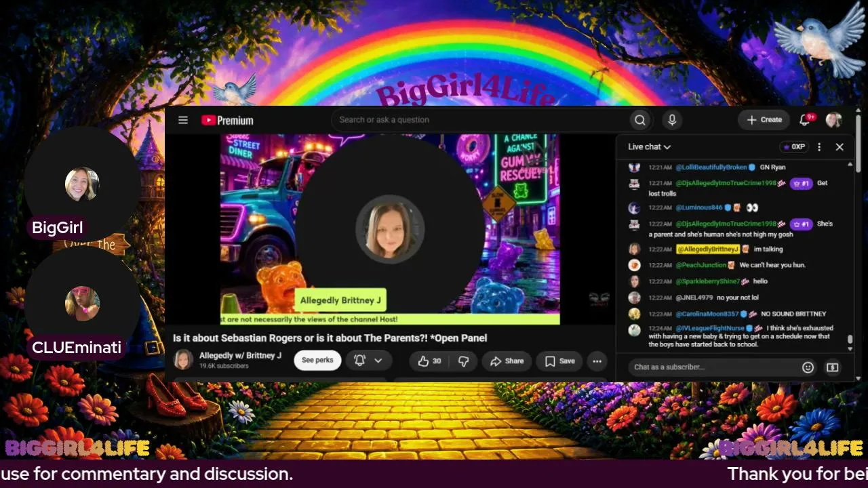This screenshot has width=868, height=488.
Task: Click the avatar next to @CarolinaMoon8357
Action: [634, 314]
